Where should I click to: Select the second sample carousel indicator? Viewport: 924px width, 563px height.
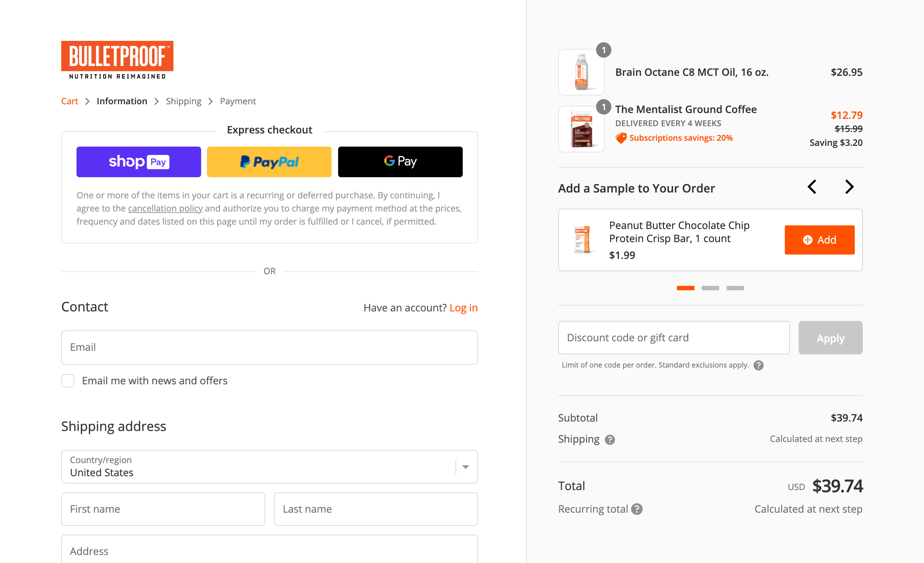[710, 288]
